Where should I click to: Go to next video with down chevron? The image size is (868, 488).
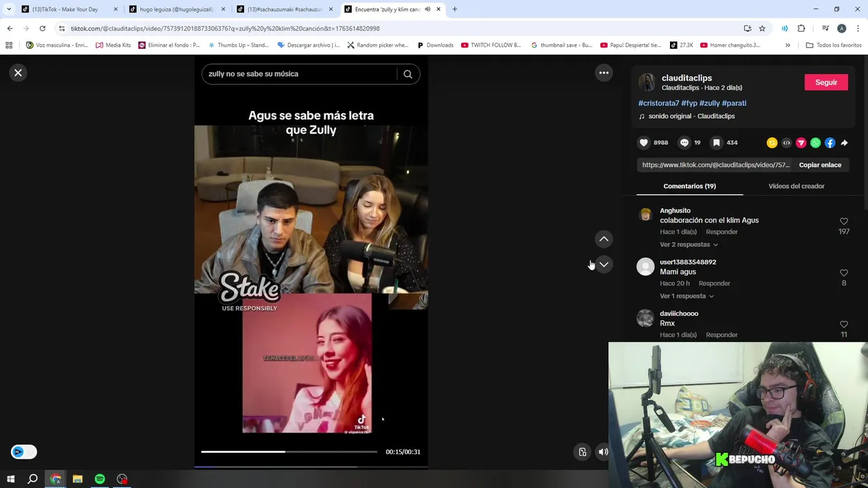(x=604, y=264)
